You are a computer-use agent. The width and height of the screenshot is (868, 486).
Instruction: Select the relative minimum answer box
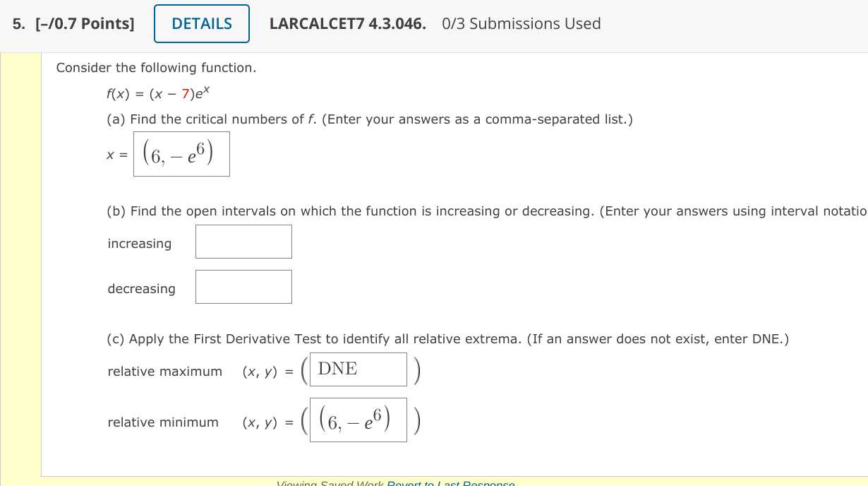coord(358,419)
